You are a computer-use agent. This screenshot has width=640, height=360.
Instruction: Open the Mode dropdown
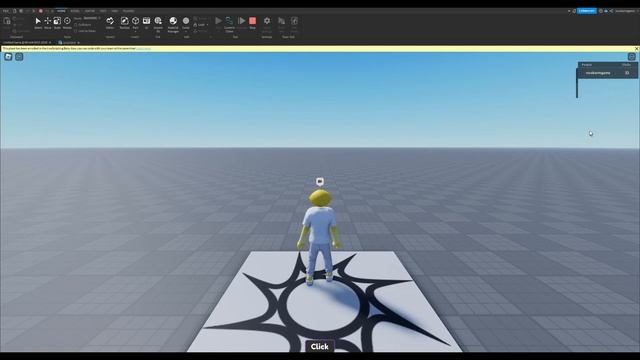92,18
